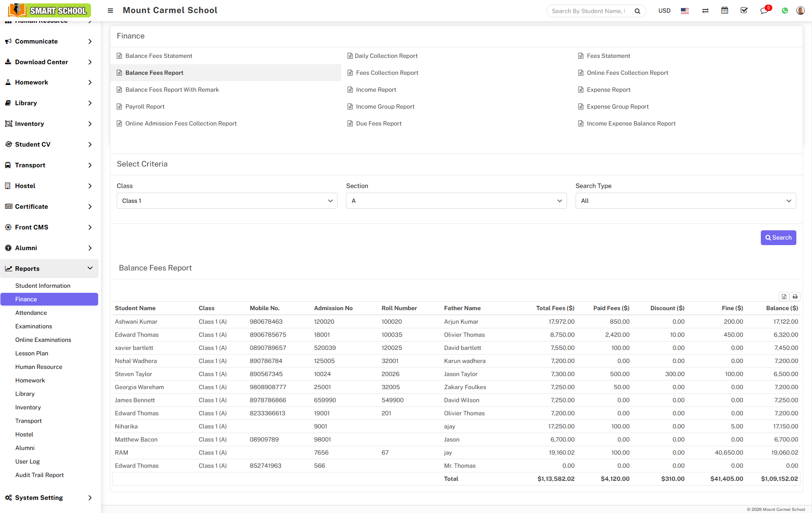
Task: Open chat messages icon with badge
Action: (x=764, y=11)
